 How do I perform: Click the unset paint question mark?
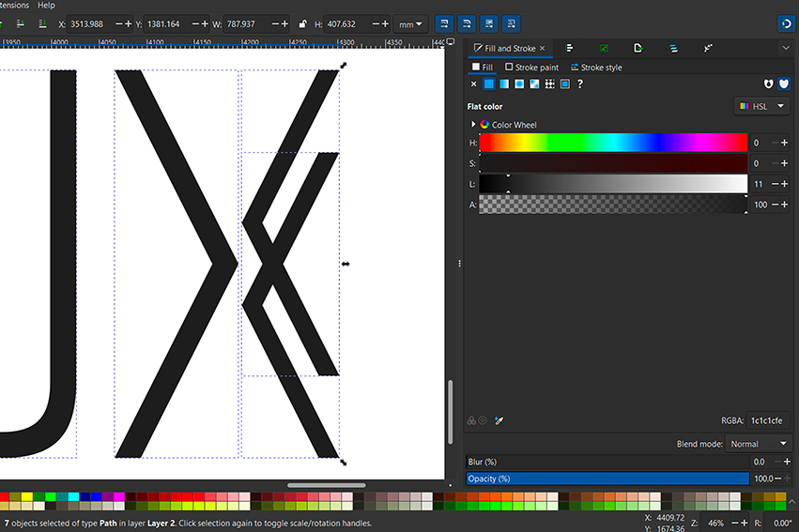(580, 84)
